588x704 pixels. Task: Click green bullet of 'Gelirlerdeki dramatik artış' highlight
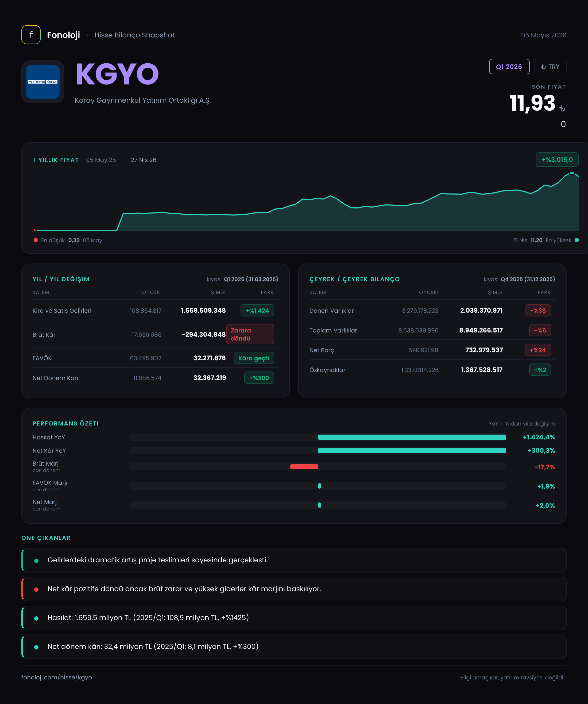[36, 560]
